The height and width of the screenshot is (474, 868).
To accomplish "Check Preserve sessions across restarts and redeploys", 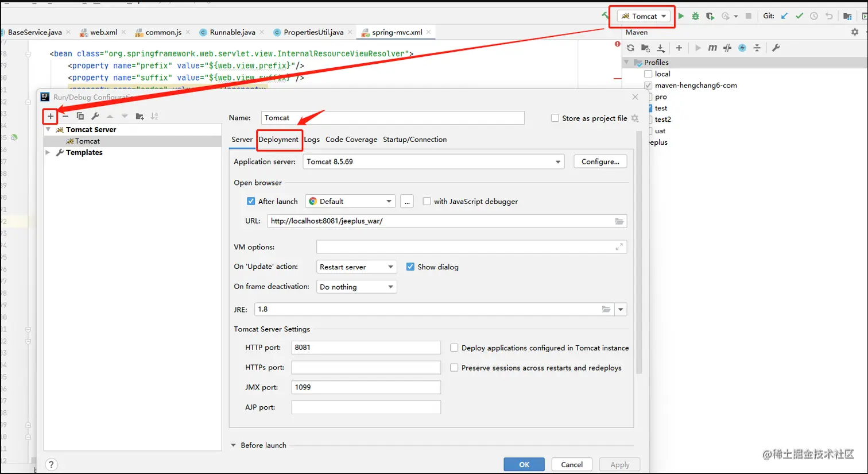I will pyautogui.click(x=454, y=368).
